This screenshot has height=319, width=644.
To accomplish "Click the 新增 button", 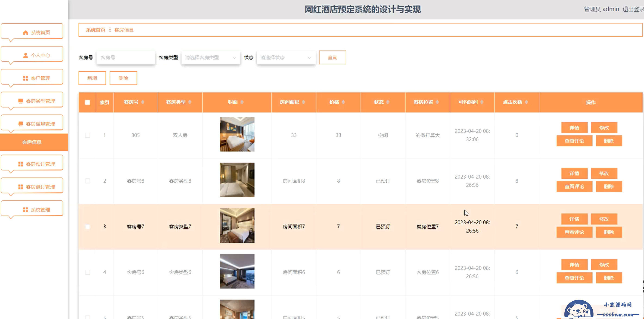I will click(92, 78).
